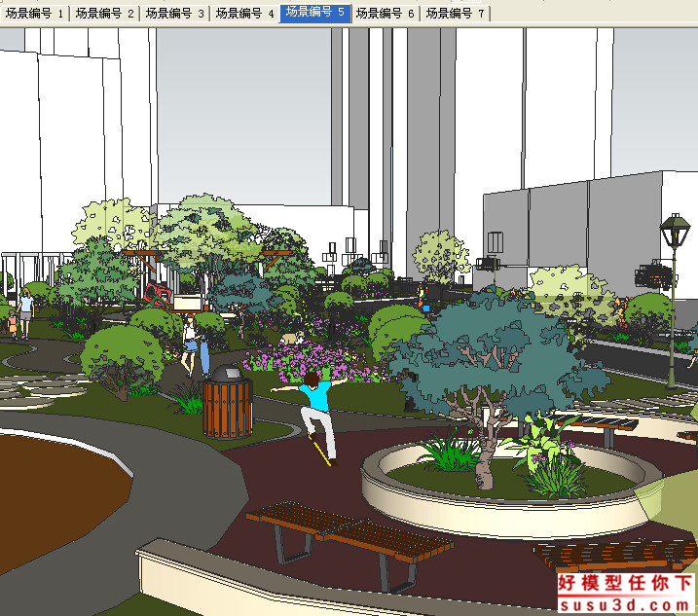The width and height of the screenshot is (698, 616).
Task: Open the 场景编号 2 scene tab
Action: [104, 14]
